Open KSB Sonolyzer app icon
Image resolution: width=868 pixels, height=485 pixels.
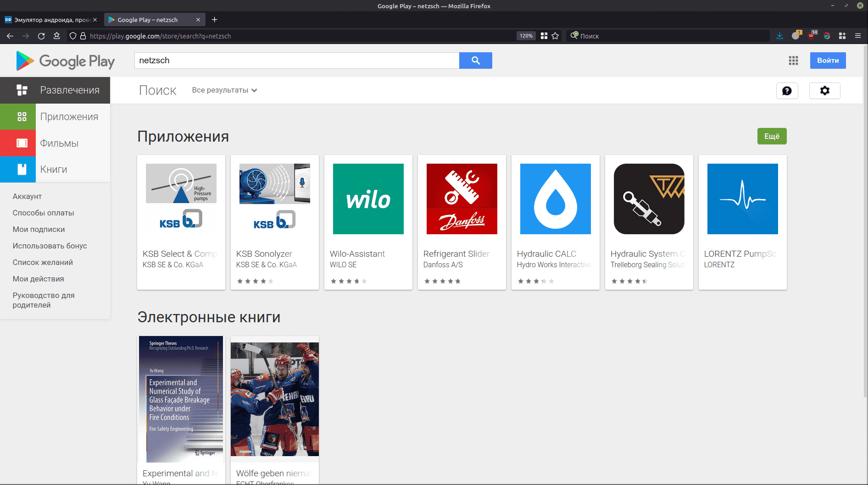click(x=275, y=199)
